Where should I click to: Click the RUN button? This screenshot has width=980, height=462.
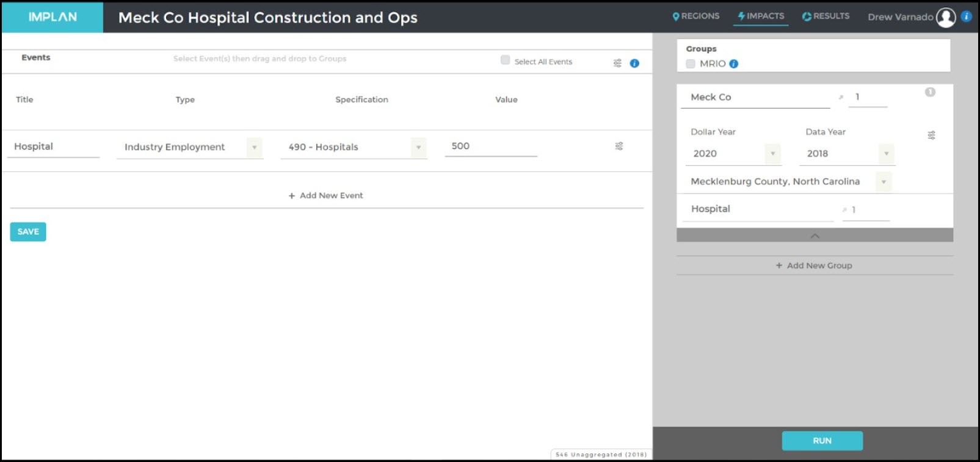point(822,441)
